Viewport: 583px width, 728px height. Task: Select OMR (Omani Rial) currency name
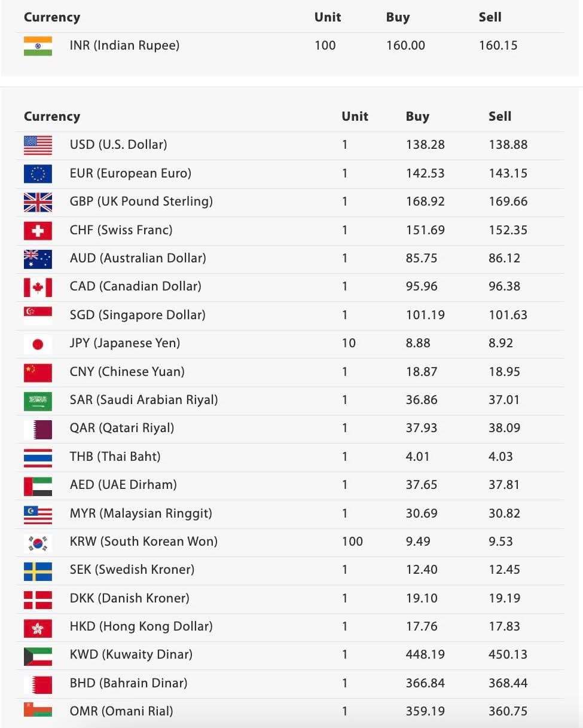121,711
